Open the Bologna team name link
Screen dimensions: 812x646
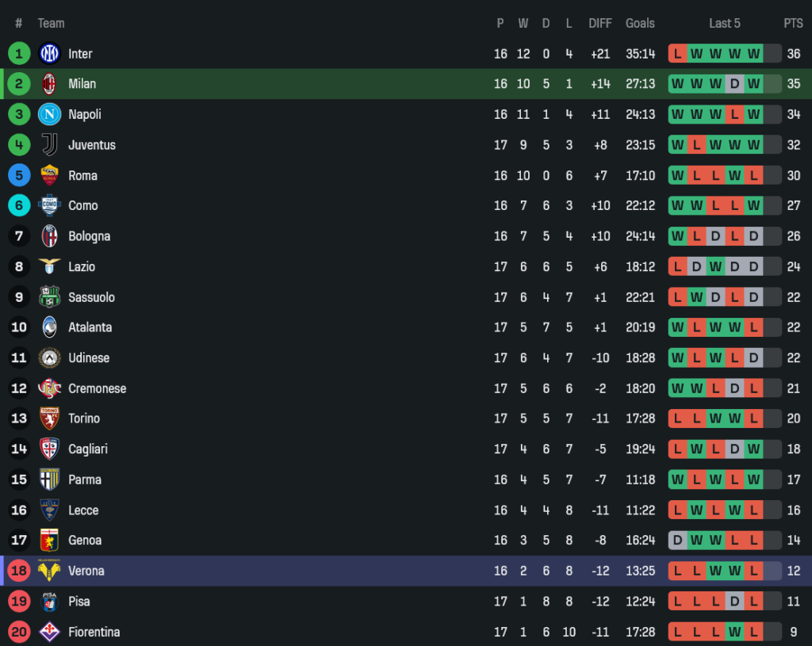tap(89, 236)
